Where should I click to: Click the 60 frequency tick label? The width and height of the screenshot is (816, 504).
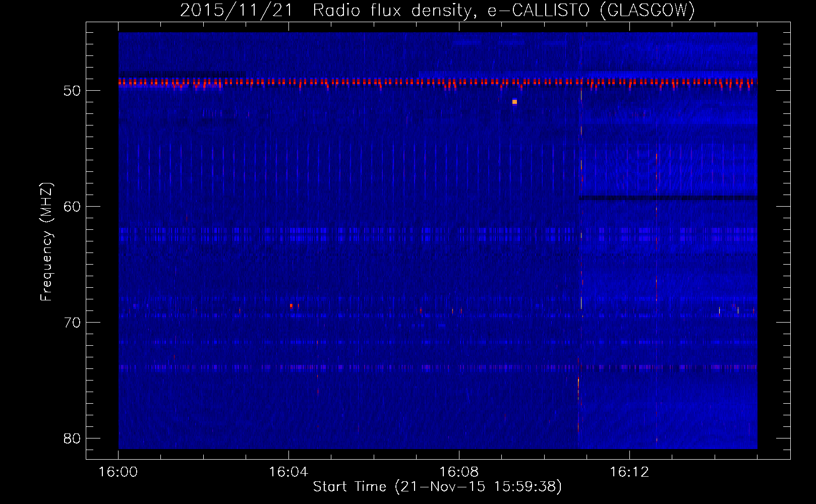coord(72,207)
